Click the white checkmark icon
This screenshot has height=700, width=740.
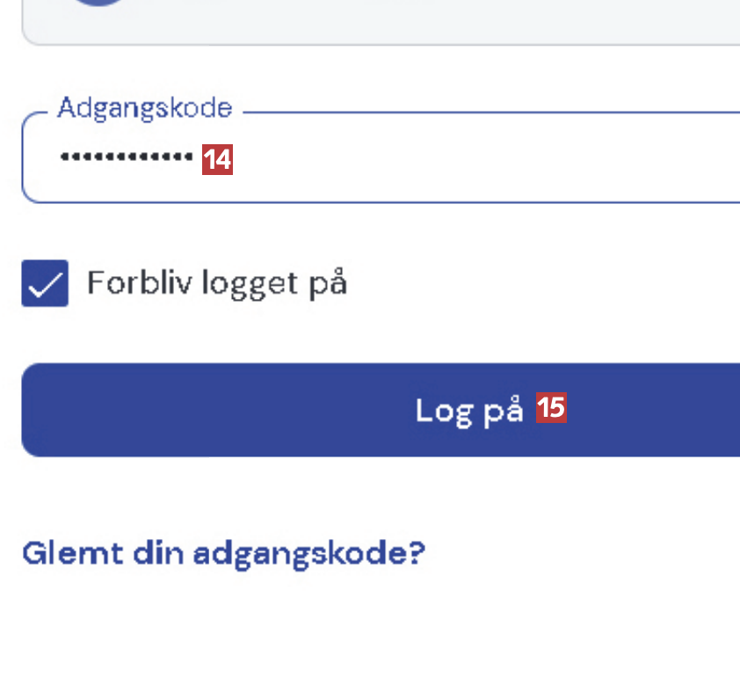(x=45, y=283)
